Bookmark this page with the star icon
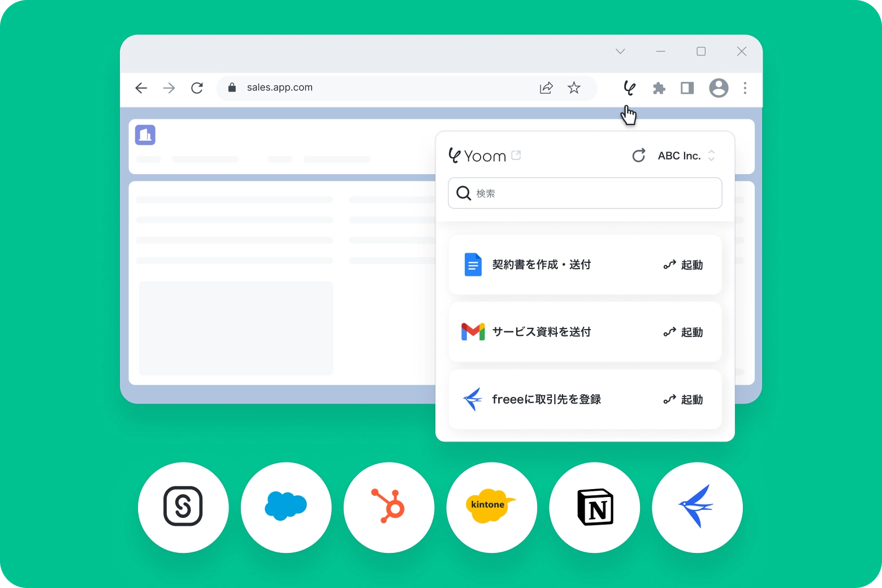Screen dimensions: 882x588 pos(574,88)
